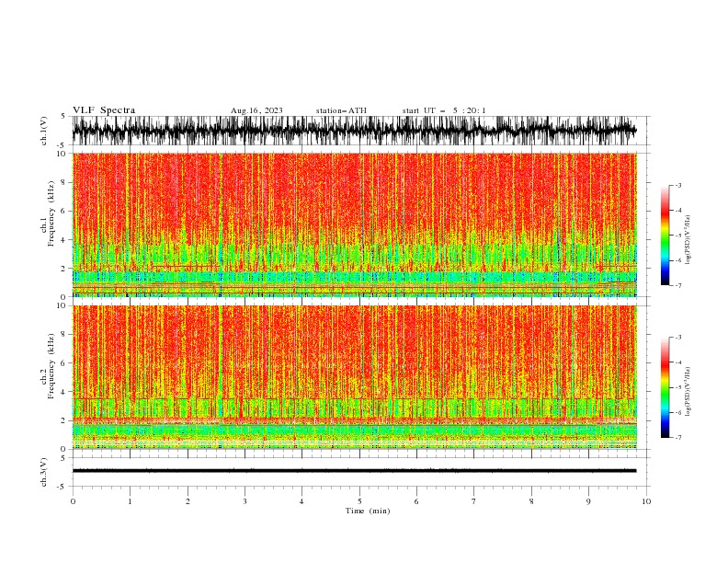Click the ch.1 voltage waveform trace
728x563 pixels.
coord(354,131)
